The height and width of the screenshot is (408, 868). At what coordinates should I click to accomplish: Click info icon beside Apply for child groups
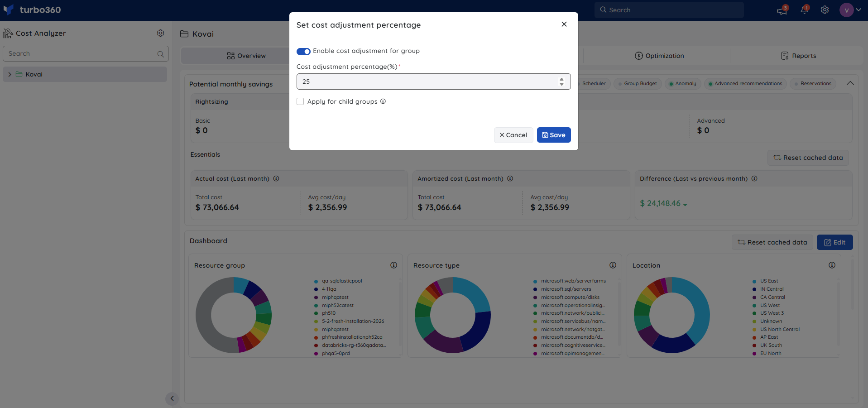click(x=383, y=101)
